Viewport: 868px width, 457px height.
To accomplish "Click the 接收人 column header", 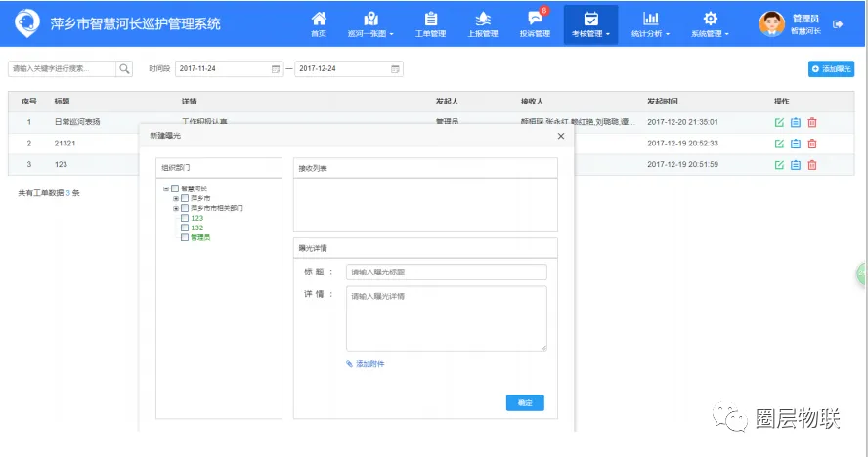I will (x=532, y=102).
